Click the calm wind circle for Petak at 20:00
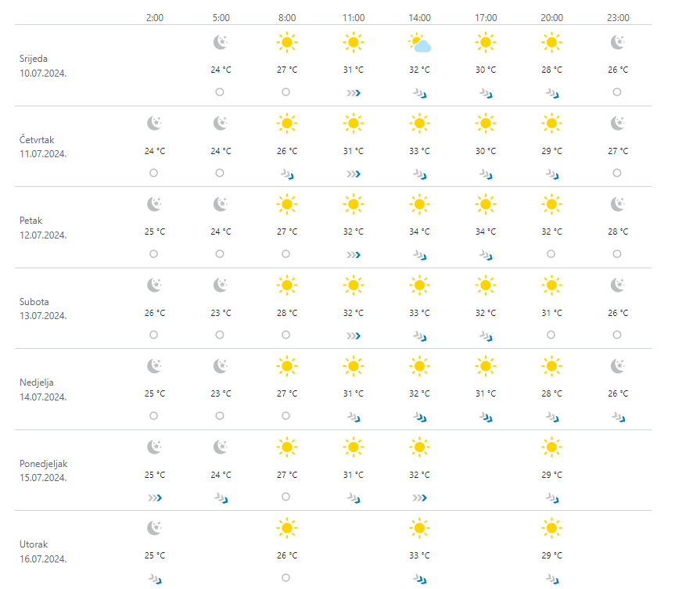This screenshot has height=589, width=700. pyautogui.click(x=551, y=253)
